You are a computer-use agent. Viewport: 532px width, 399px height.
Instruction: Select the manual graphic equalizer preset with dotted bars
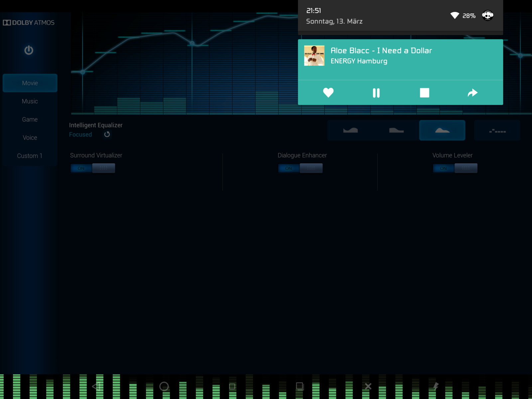[497, 130]
